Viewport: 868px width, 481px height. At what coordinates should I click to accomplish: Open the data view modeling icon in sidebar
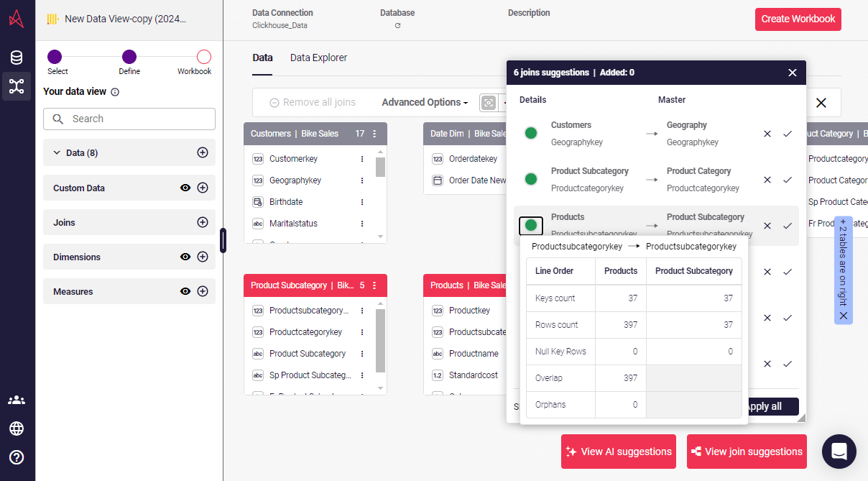[16, 86]
